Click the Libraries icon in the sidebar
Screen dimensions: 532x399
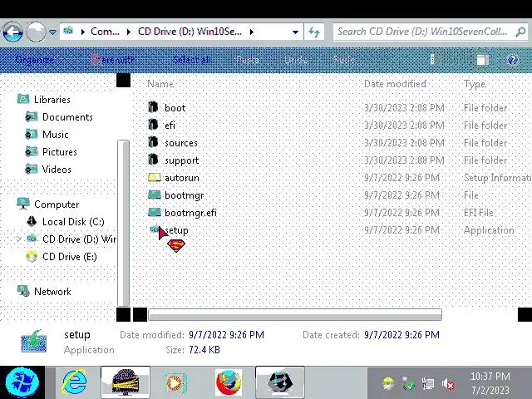(x=23, y=99)
